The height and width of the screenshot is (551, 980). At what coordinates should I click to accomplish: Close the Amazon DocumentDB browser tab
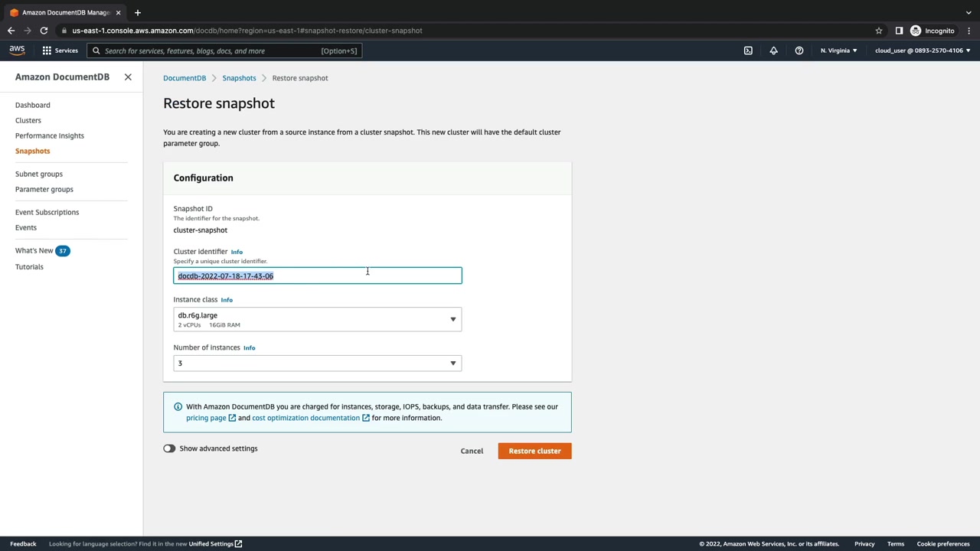click(118, 12)
